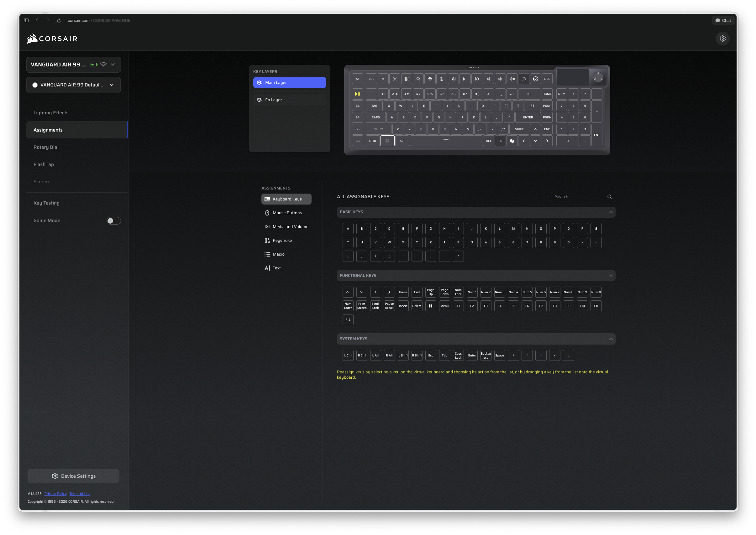Select volume down key on virtual keyboard
Image resolution: width=756 pixels, height=535 pixels.
[500, 79]
